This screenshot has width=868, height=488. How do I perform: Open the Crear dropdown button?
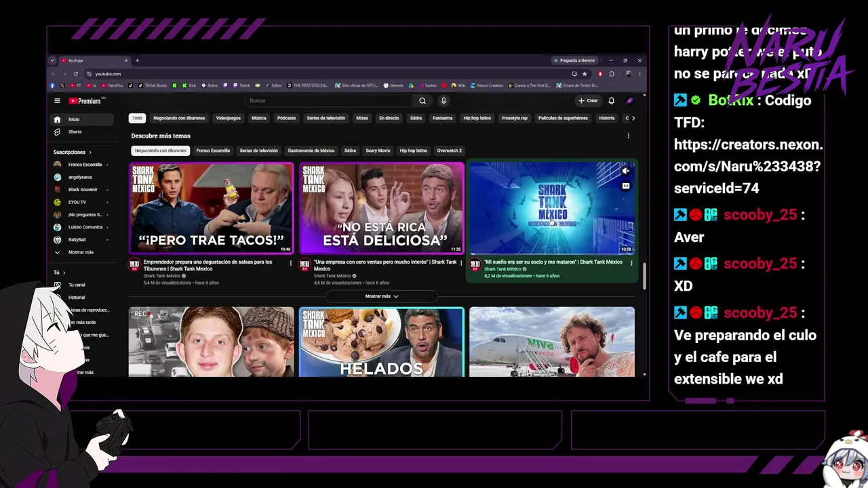point(588,101)
